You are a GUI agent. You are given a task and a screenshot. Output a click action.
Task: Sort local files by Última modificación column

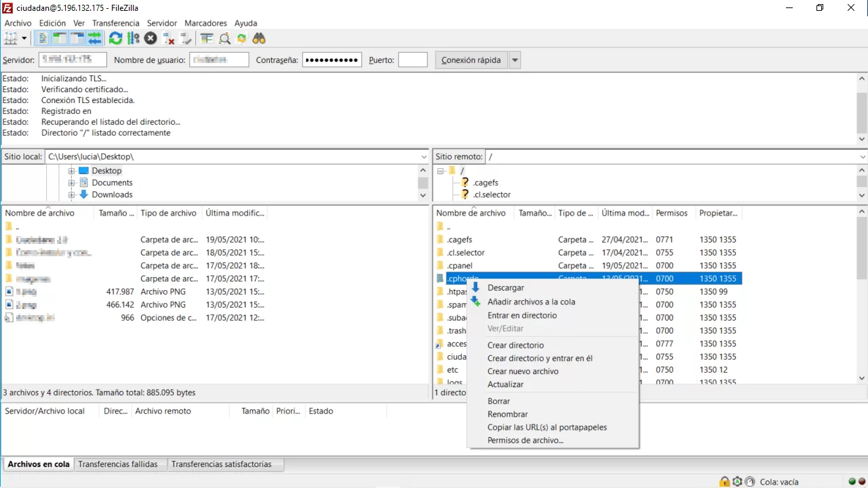click(235, 213)
